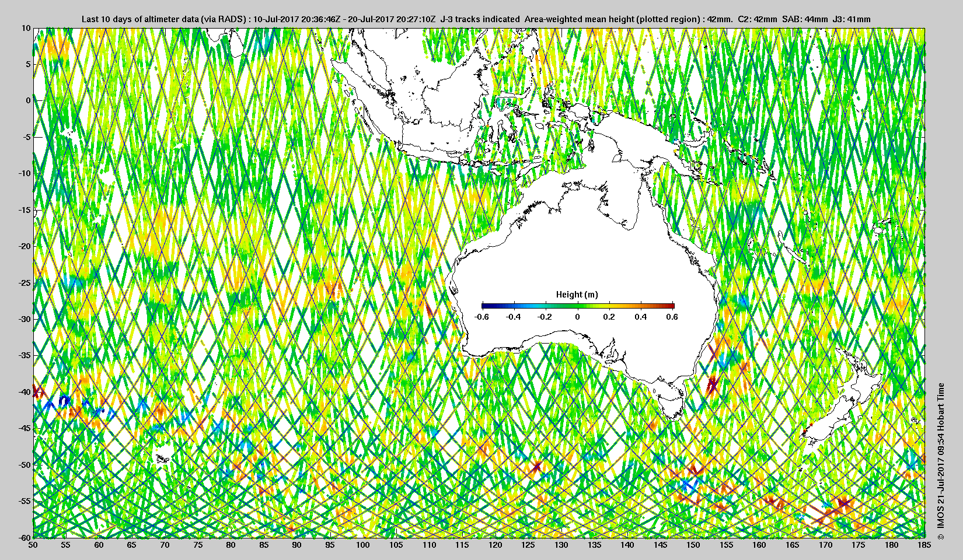Image resolution: width=963 pixels, height=560 pixels.
Task: Click latitude tick label '-60' on left axis
Action: (24, 537)
